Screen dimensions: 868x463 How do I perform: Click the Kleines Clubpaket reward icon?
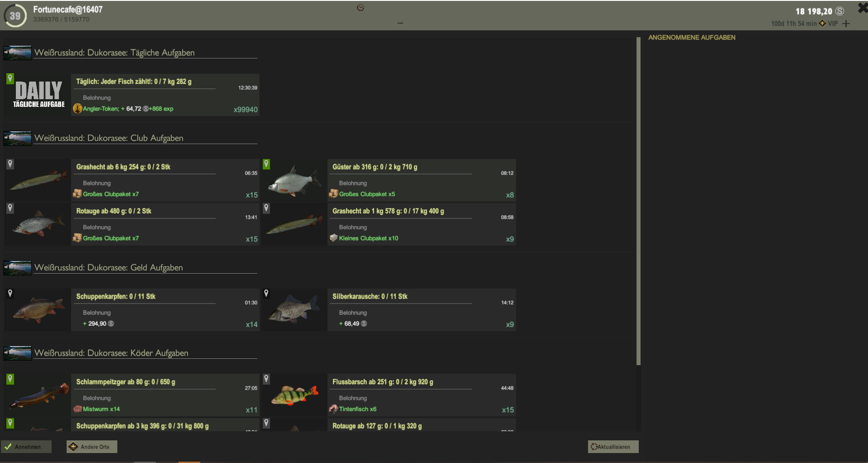coord(333,238)
